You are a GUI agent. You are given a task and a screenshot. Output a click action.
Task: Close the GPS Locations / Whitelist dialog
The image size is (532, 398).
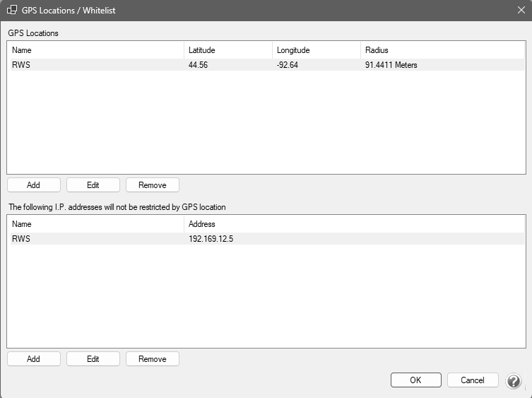pyautogui.click(x=521, y=11)
